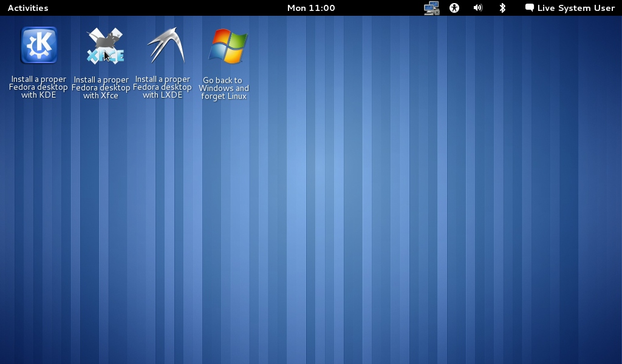
Task: Expand the clock calendar dropdown
Action: [310, 8]
